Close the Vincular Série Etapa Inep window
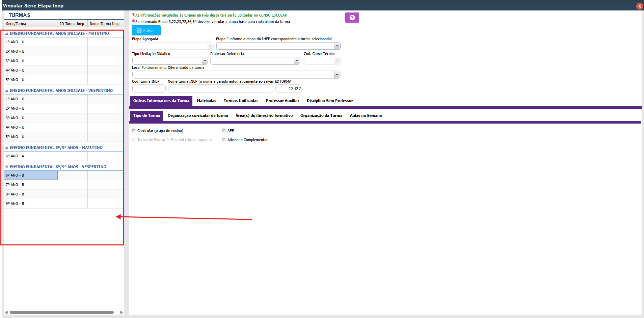The width and height of the screenshot is (644, 318). [x=639, y=6]
